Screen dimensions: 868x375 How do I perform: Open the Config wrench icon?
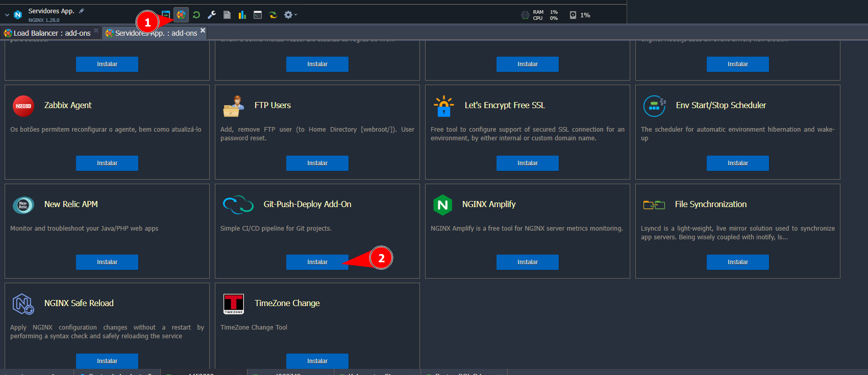[212, 15]
